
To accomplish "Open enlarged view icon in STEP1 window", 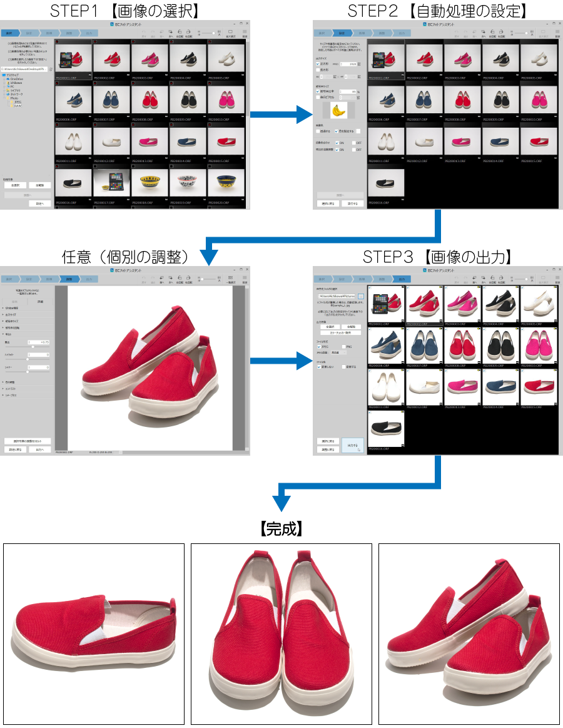I will [230, 32].
